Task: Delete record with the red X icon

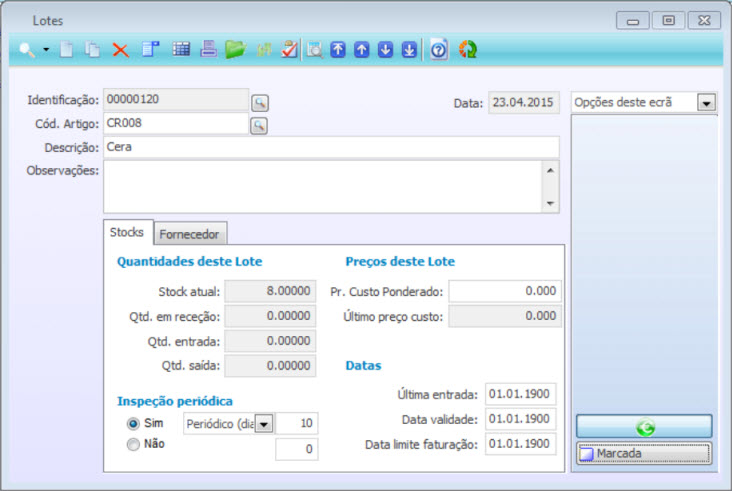Action: (120, 50)
